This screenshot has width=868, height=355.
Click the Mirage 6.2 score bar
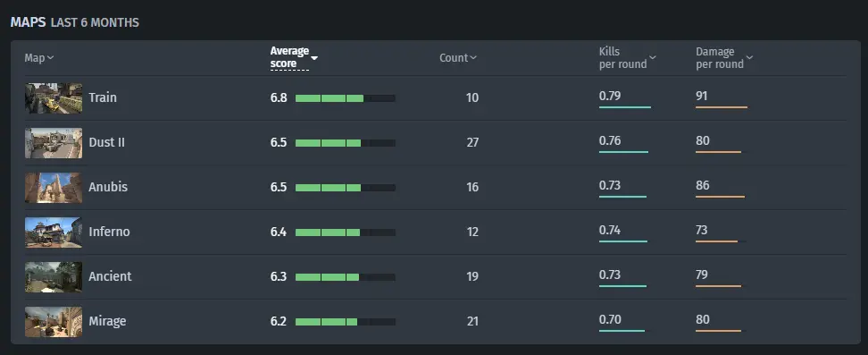[x=346, y=322]
